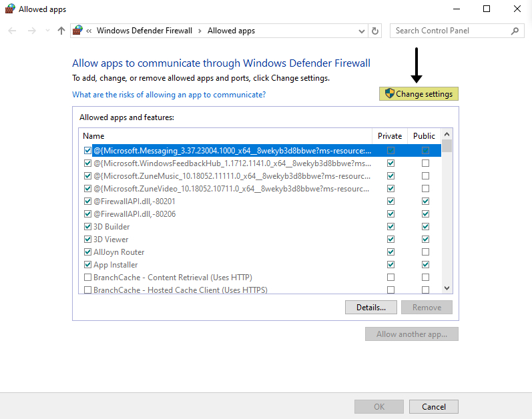The height and width of the screenshot is (419, 532).
Task: Toggle Private checkbox for App Installer
Action: [390, 265]
